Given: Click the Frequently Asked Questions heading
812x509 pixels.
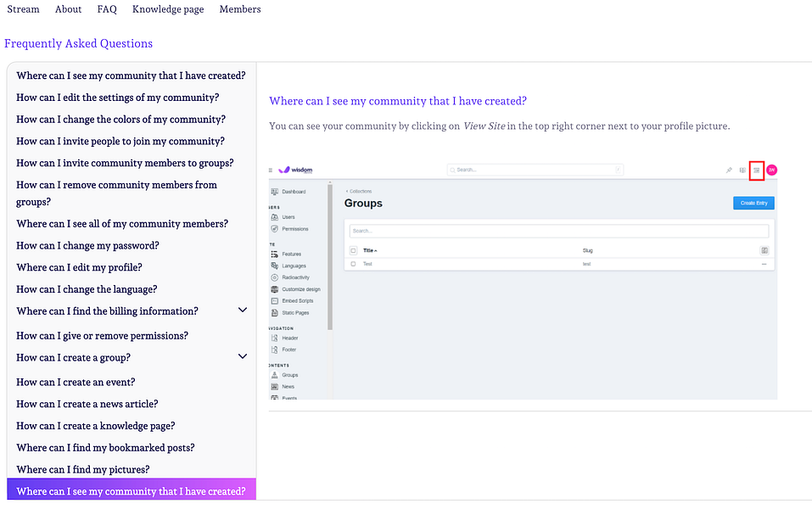Looking at the screenshot, I should [x=79, y=43].
